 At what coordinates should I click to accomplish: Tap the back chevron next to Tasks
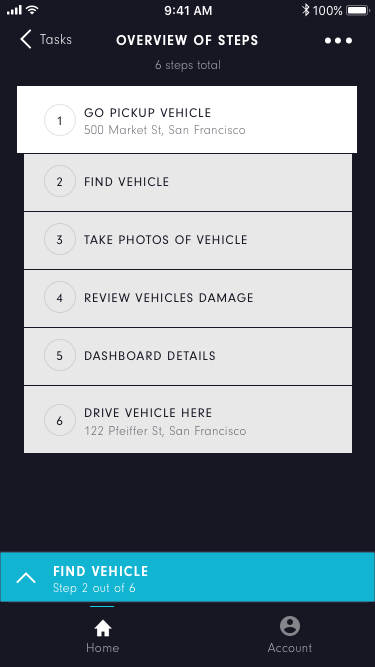point(26,40)
